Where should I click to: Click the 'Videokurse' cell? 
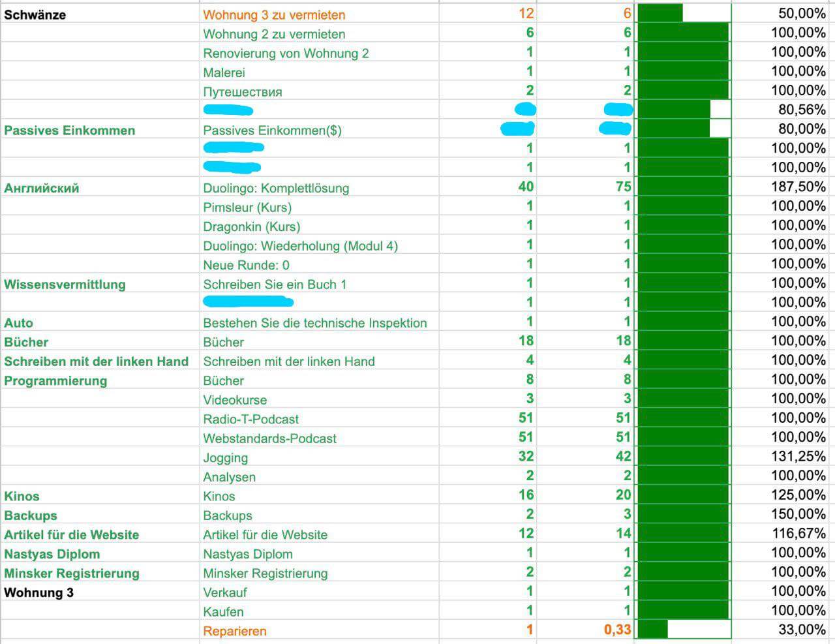319,399
